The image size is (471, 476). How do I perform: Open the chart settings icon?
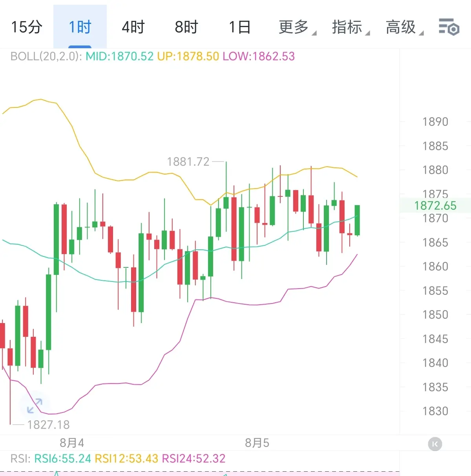449,27
